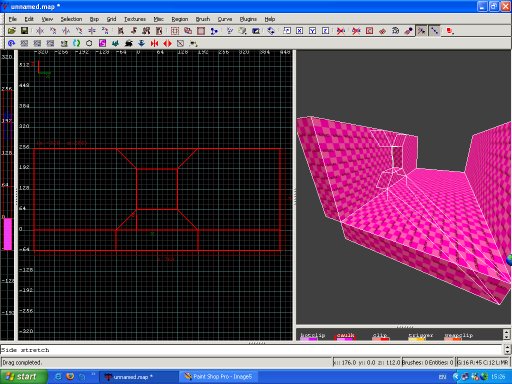Click the Free rotation icon
The height and width of the screenshot is (384, 512).
pyautogui.click(x=271, y=31)
